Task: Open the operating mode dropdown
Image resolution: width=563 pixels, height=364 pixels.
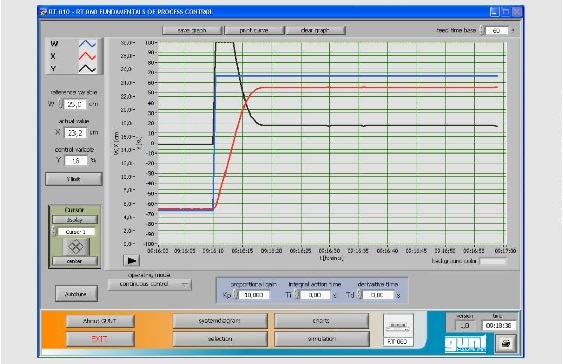Action: tap(150, 284)
